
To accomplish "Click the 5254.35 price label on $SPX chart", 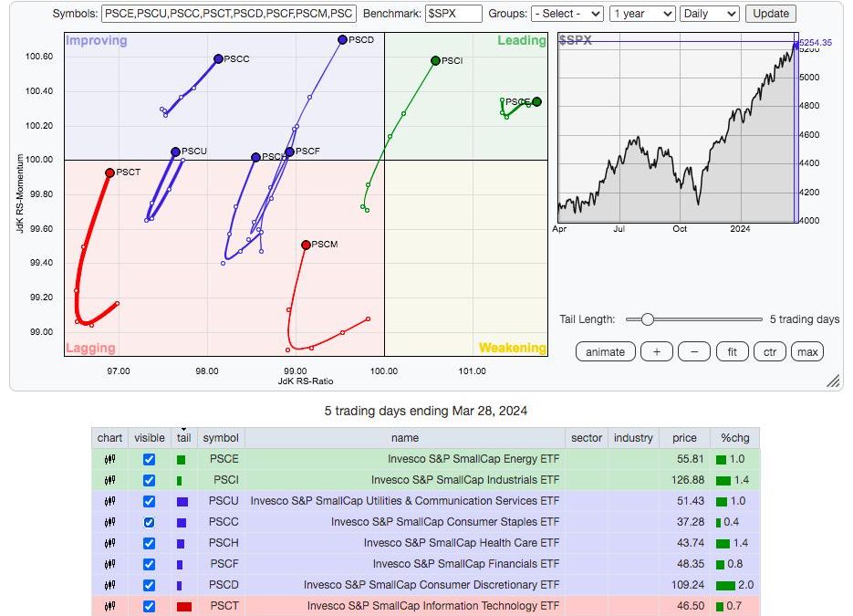I will 816,43.
